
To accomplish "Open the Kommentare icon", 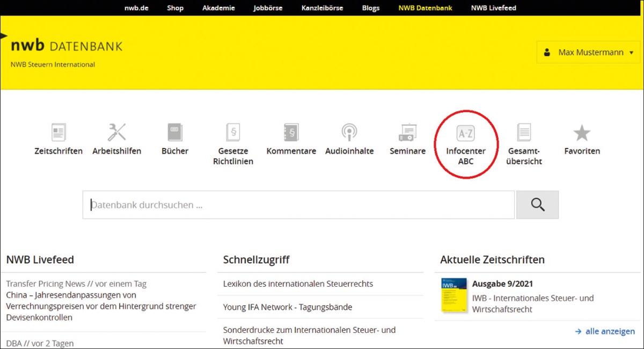I will (291, 132).
